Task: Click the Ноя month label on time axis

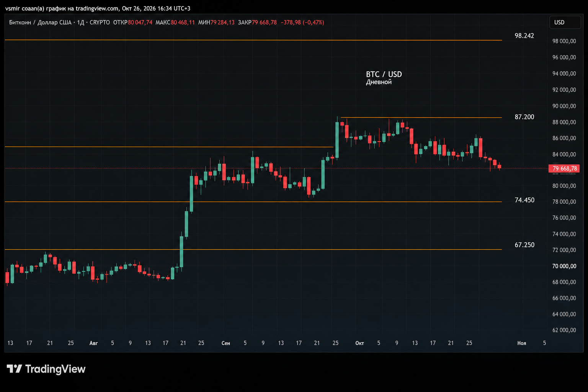Action: coord(522,343)
